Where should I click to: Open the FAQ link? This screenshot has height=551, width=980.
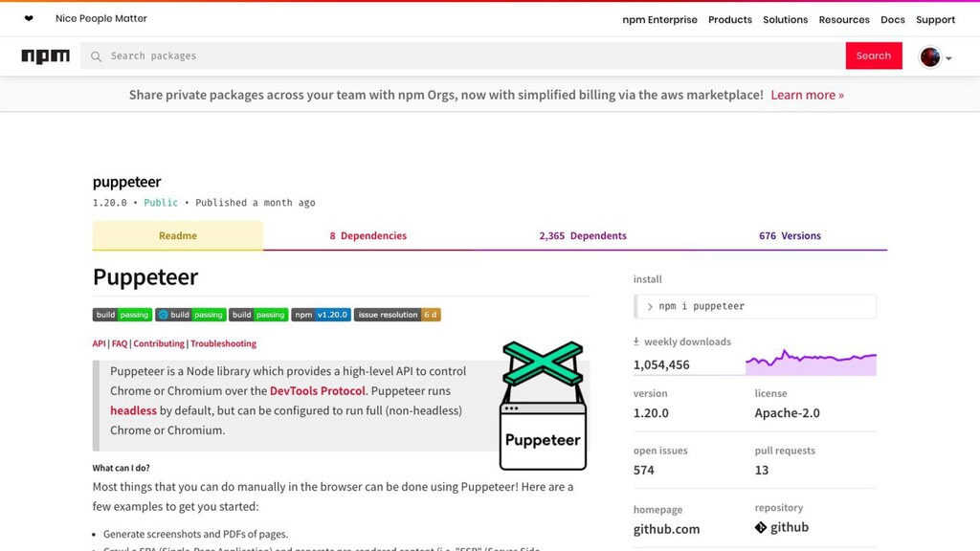click(x=120, y=343)
